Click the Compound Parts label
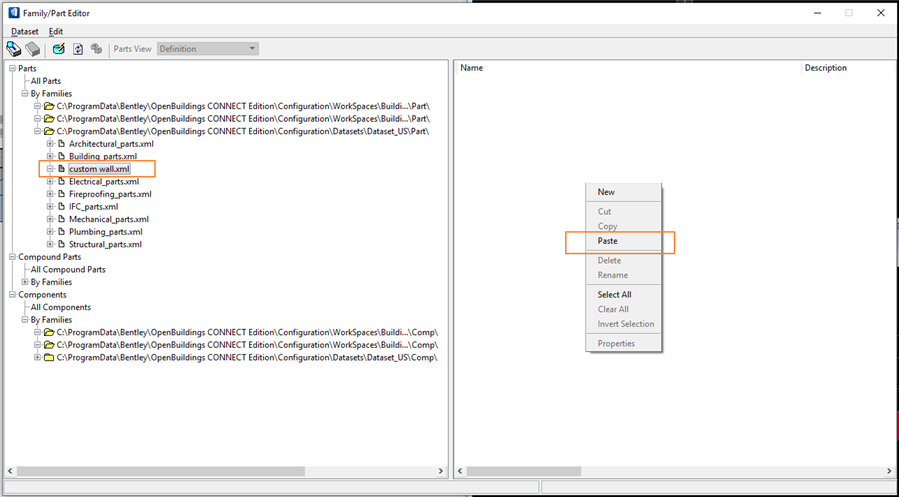This screenshot has width=899, height=497. click(49, 257)
